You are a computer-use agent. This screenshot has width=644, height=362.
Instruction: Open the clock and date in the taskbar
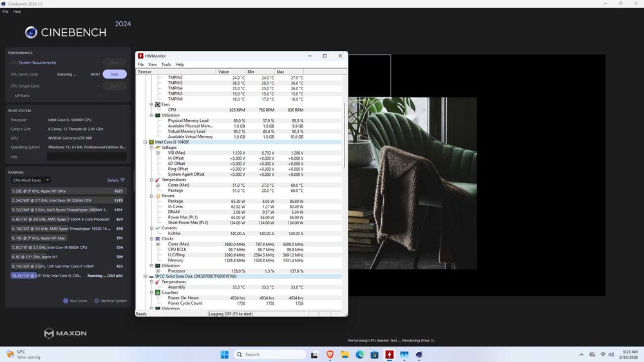tap(630, 355)
